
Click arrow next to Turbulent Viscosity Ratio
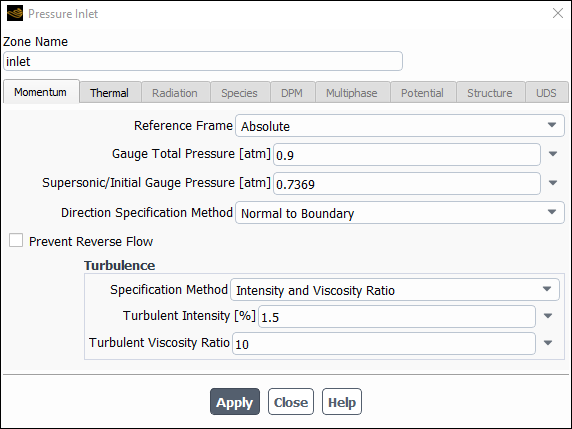click(x=548, y=343)
